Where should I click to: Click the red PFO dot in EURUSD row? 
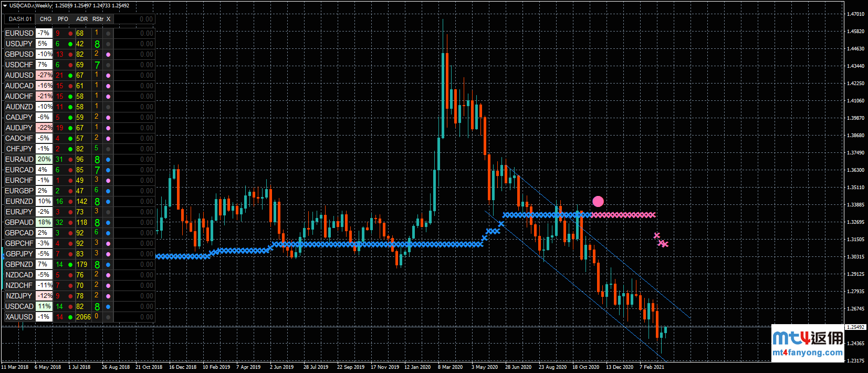70,34
